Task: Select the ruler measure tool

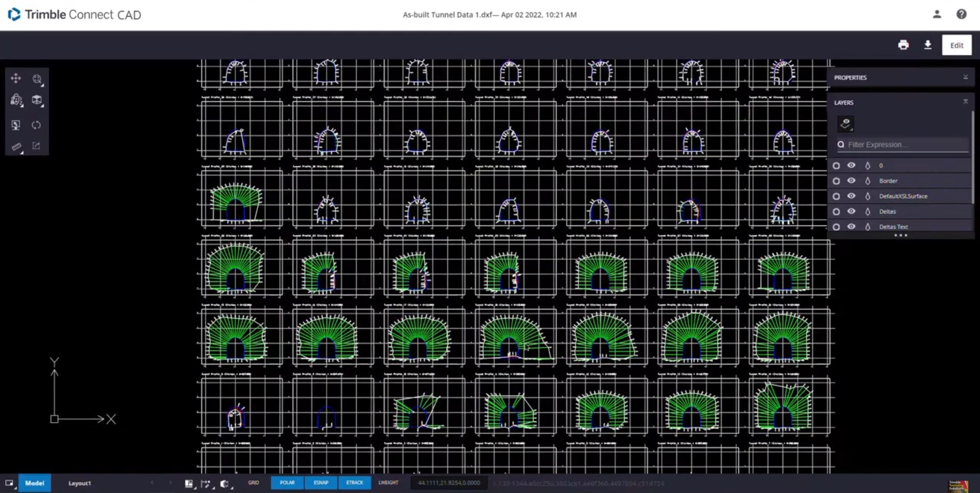Action: pos(16,147)
